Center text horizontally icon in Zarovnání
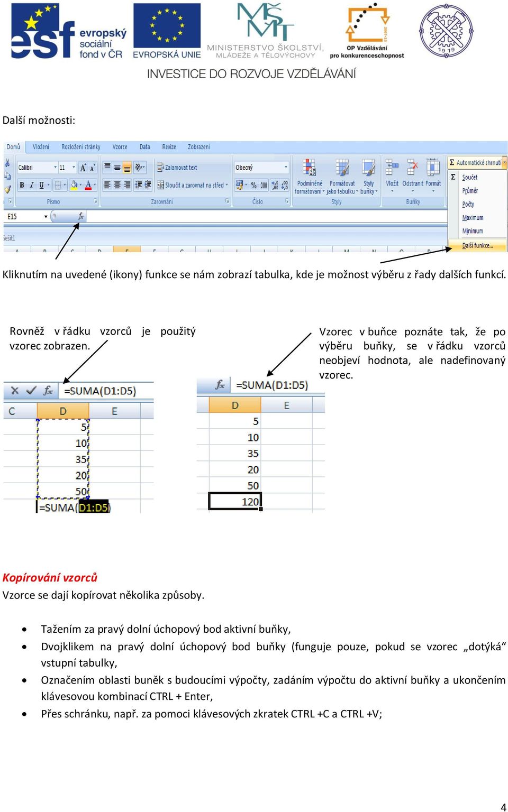508x812 pixels. coord(117,185)
